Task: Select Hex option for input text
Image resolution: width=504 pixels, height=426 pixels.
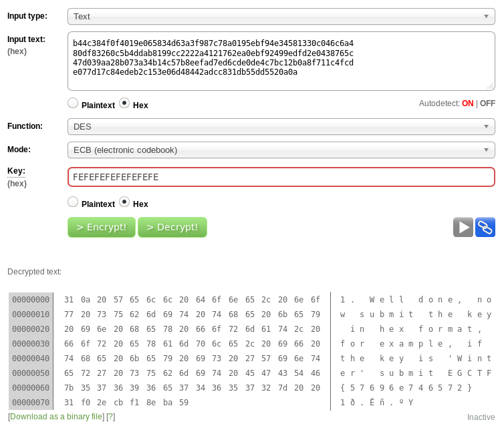Action: [x=124, y=103]
